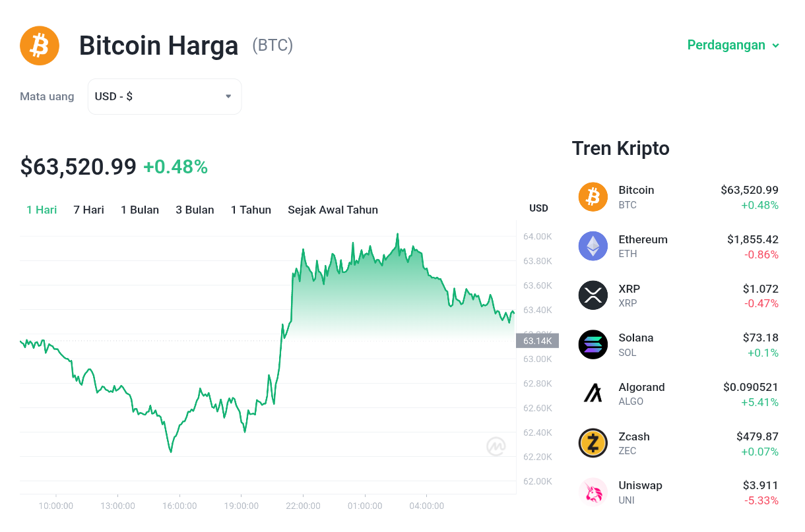Click the currency dropdown arrow
This screenshot has width=805, height=532.
pyautogui.click(x=228, y=96)
